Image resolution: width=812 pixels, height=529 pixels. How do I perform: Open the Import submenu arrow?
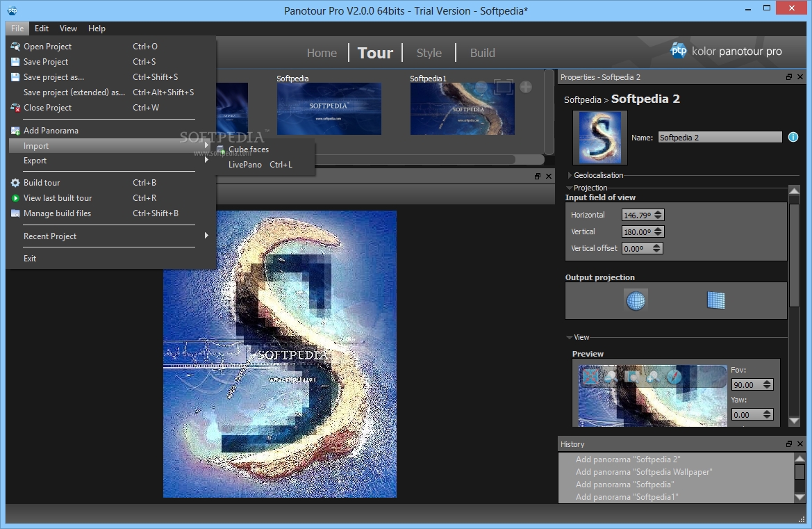[x=206, y=145]
